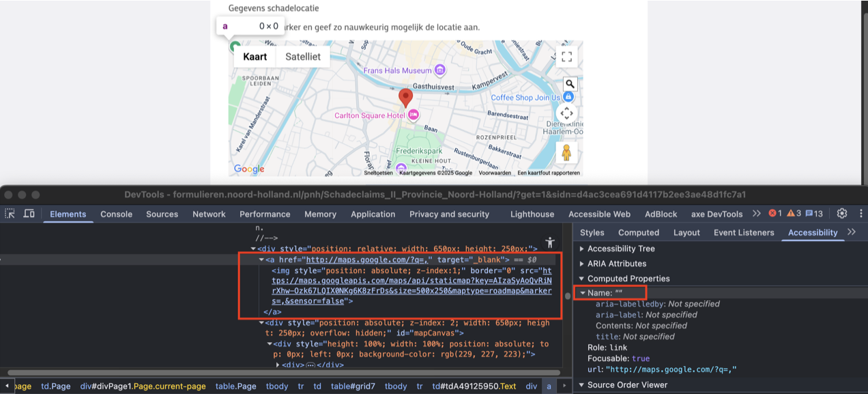Click the blue issues counter showing 13
The height and width of the screenshot is (394, 868).
coord(814,214)
